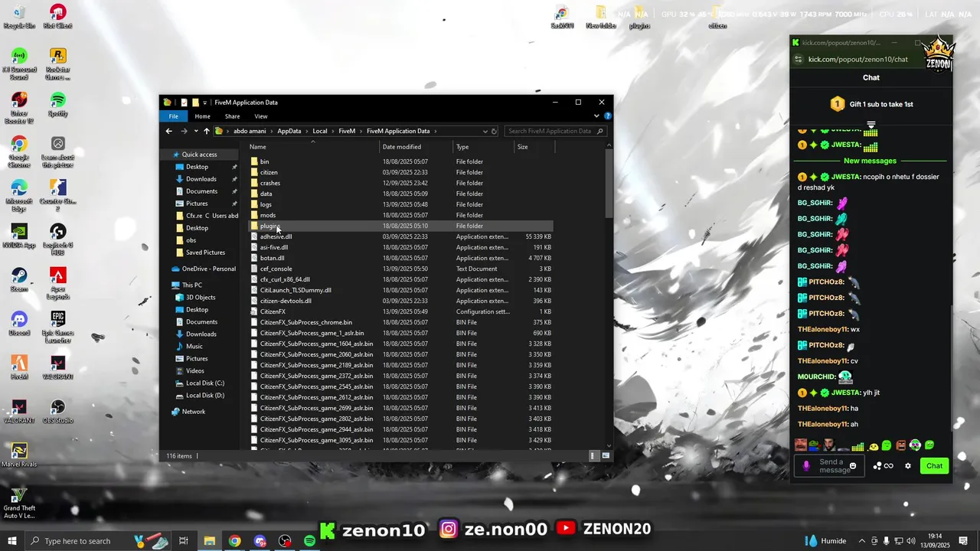Switch to details view in Explorer status bar
Image resolution: width=980 pixels, height=551 pixels.
[x=593, y=455]
